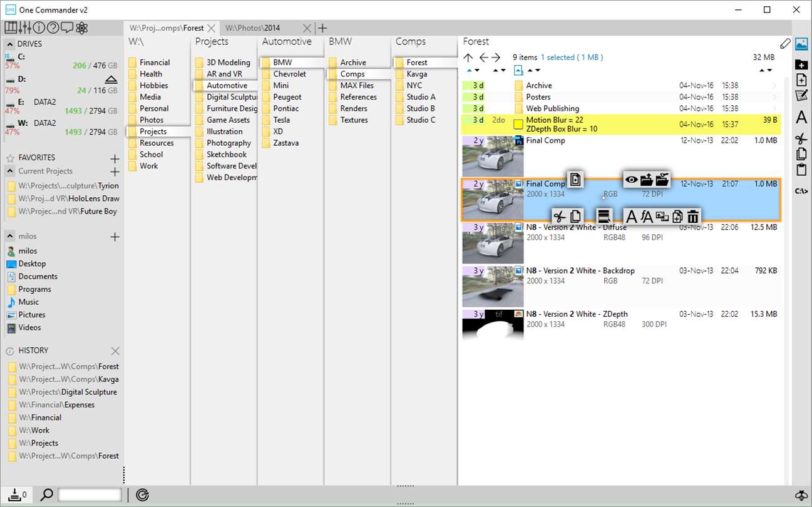Click the yellow note color square
Image resolution: width=812 pixels, height=507 pixels.
coord(518,125)
